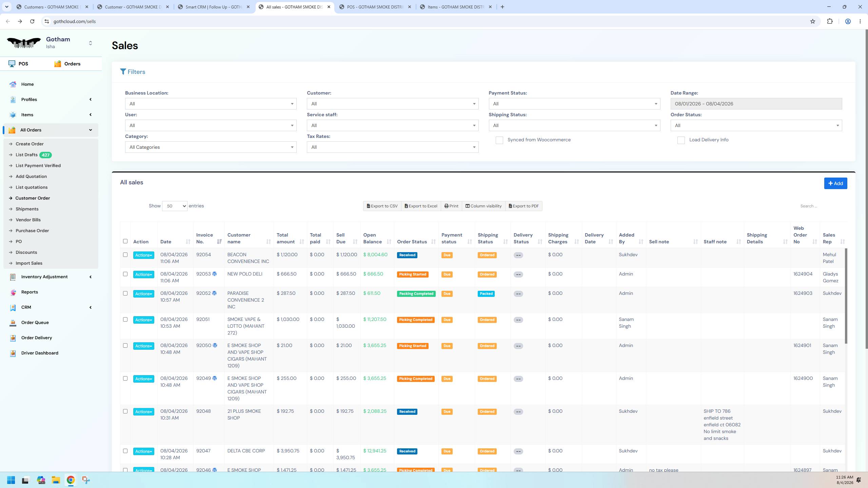Switch to the Smart CRM Follow Up tab
The image size is (868, 488).
[x=215, y=7]
